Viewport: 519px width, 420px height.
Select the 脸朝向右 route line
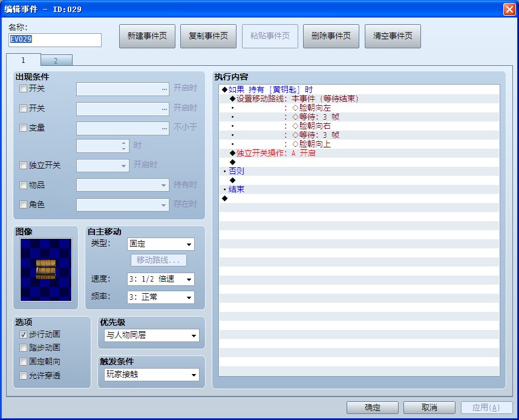tap(359, 126)
